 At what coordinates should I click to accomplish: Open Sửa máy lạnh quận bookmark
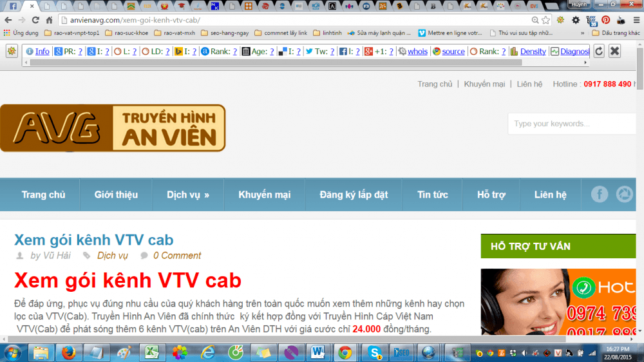379,33
